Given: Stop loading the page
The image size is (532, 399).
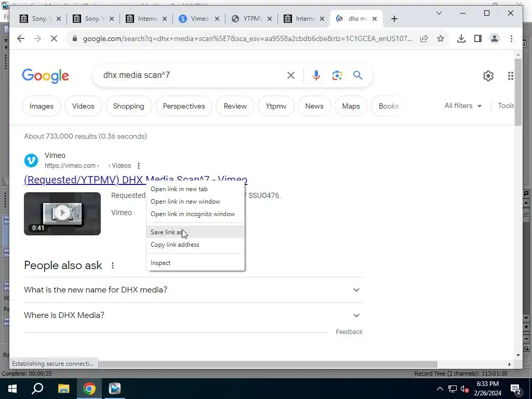Looking at the screenshot, I should point(54,38).
